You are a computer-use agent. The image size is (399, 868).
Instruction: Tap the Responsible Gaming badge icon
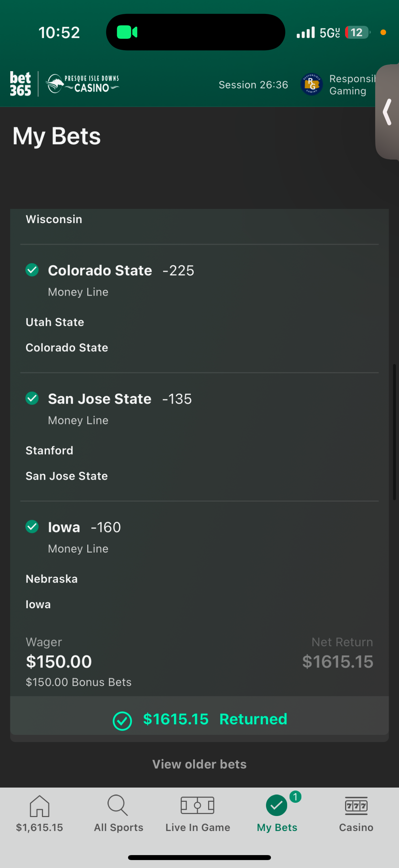(x=311, y=84)
